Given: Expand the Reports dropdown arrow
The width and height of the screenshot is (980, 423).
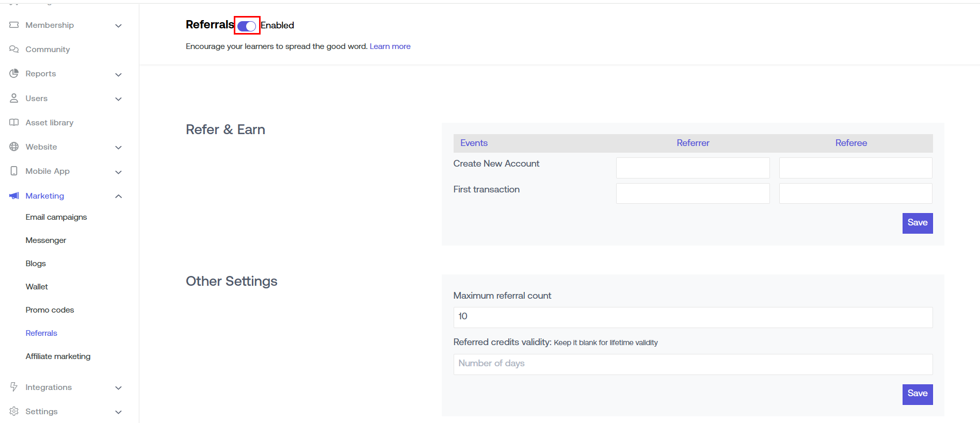Looking at the screenshot, I should pyautogui.click(x=118, y=74).
